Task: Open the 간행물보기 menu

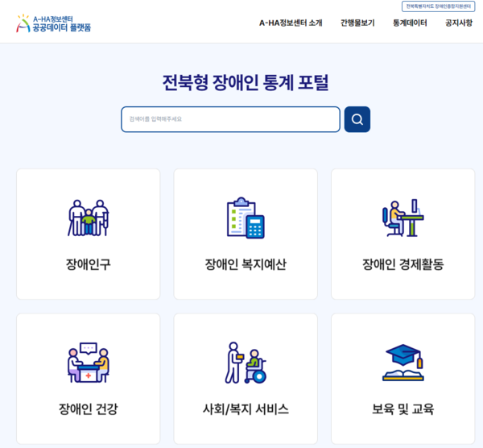Action: click(x=357, y=23)
